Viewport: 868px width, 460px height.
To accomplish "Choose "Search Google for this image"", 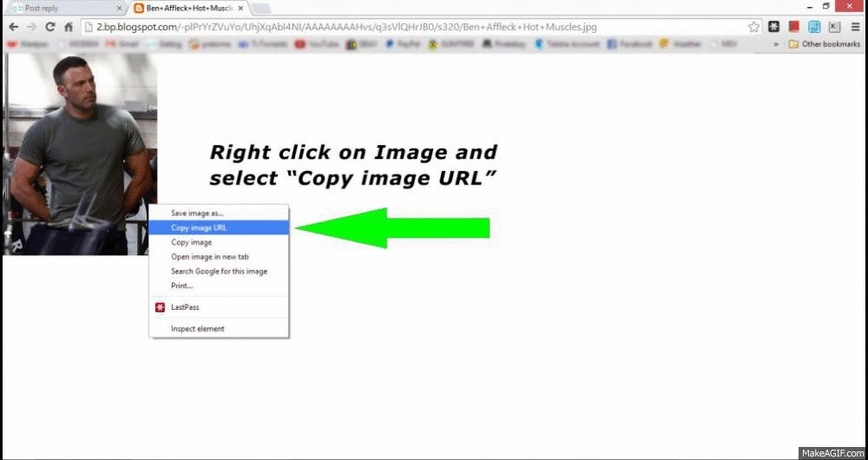I will (219, 271).
